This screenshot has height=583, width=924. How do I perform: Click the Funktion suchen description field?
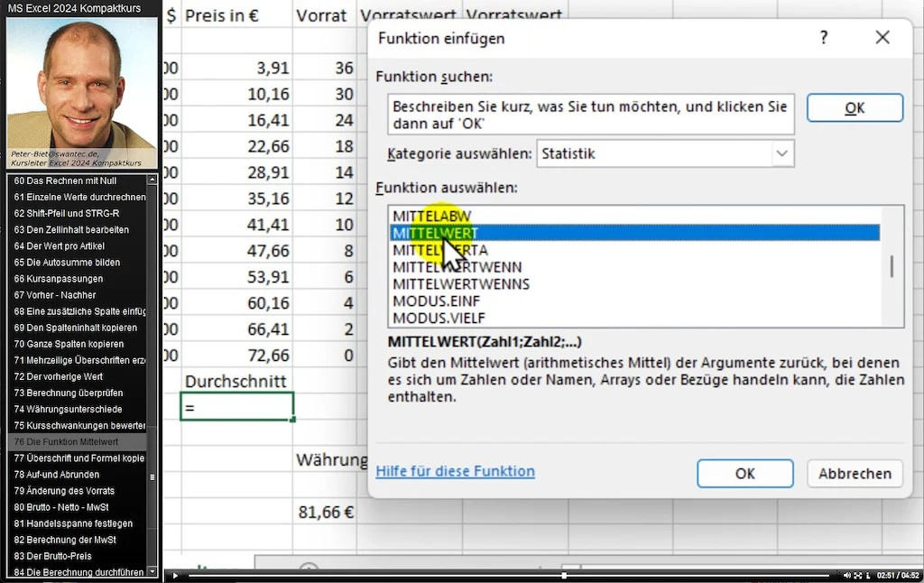point(591,115)
